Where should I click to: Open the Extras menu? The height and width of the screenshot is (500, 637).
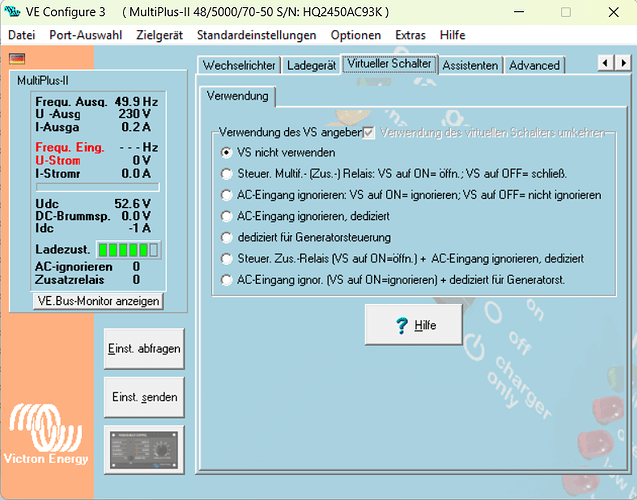[x=410, y=35]
